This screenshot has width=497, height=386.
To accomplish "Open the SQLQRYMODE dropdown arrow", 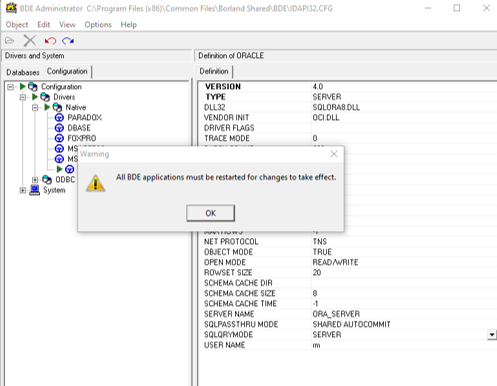I will [492, 335].
